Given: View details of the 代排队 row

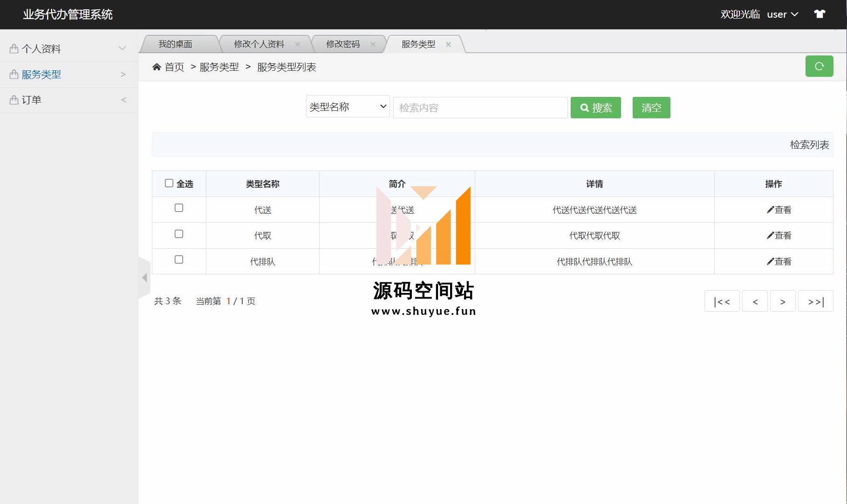Looking at the screenshot, I should [779, 261].
